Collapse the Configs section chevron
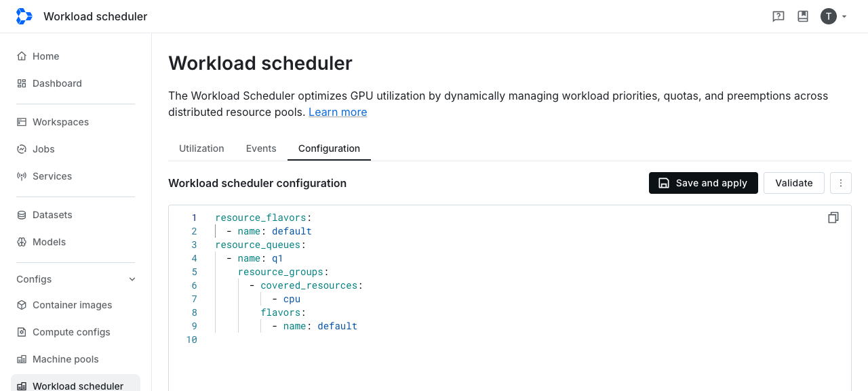The image size is (868, 391). [132, 279]
